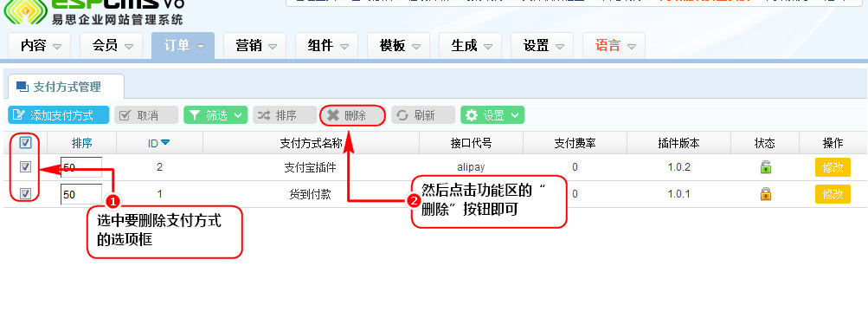Screen dimensions: 868x331
Task: Click the 插件版本 column header
Action: tap(678, 143)
